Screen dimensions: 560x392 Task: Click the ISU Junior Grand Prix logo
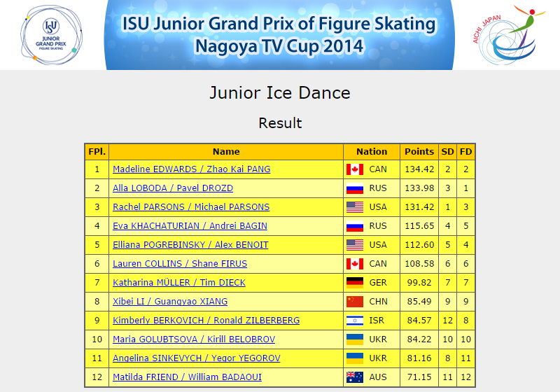51,35
